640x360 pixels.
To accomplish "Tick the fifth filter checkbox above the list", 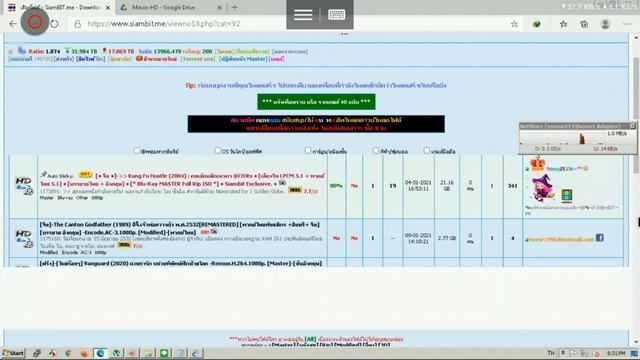I will point(427,151).
